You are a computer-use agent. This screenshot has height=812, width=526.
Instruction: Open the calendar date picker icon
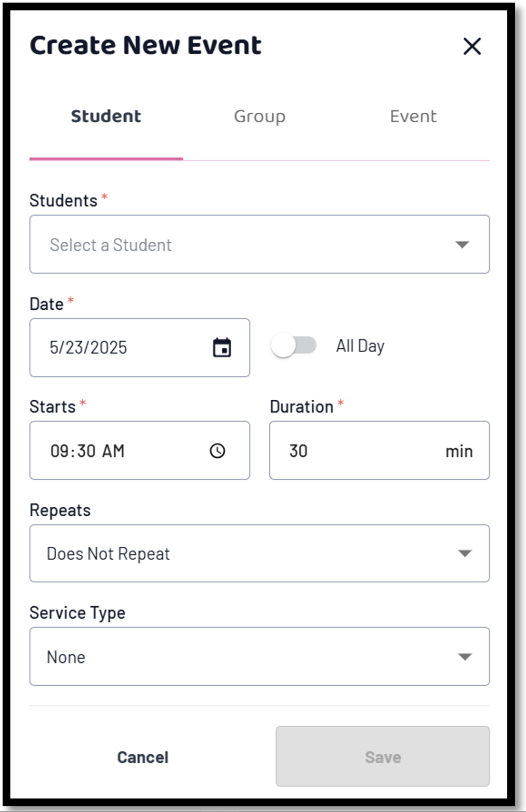click(x=222, y=348)
